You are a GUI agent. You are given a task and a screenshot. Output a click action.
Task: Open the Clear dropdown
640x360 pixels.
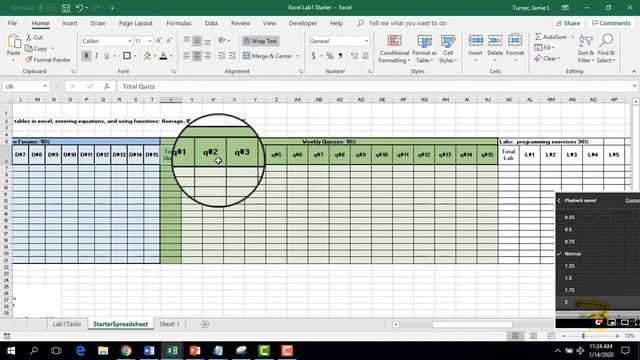click(547, 59)
